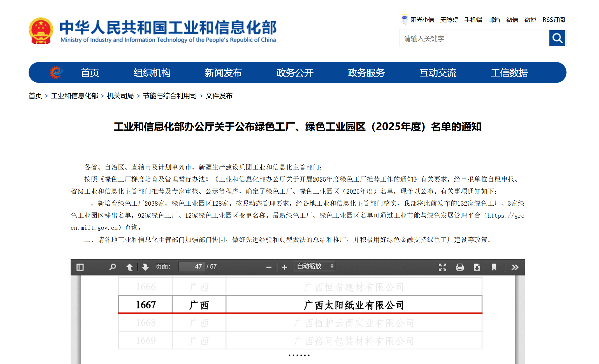This screenshot has width=599, height=364.
Task: Click the 阳光小信 robot assistant icon
Action: click(404, 19)
